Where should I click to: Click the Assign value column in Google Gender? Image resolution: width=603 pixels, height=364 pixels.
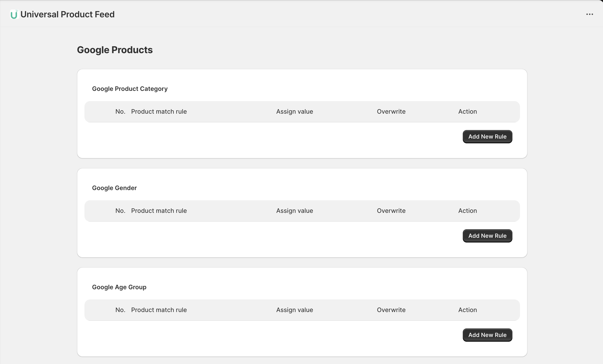pyautogui.click(x=294, y=211)
